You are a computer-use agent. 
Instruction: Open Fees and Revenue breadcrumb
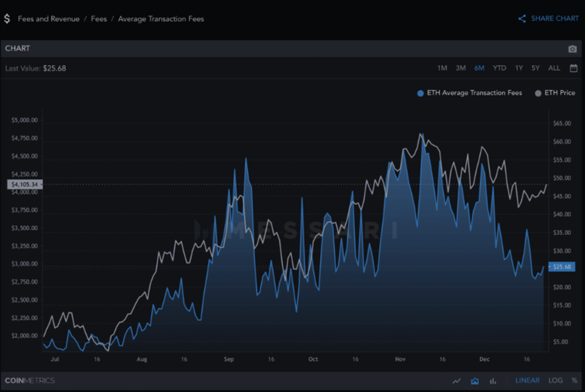click(x=49, y=19)
